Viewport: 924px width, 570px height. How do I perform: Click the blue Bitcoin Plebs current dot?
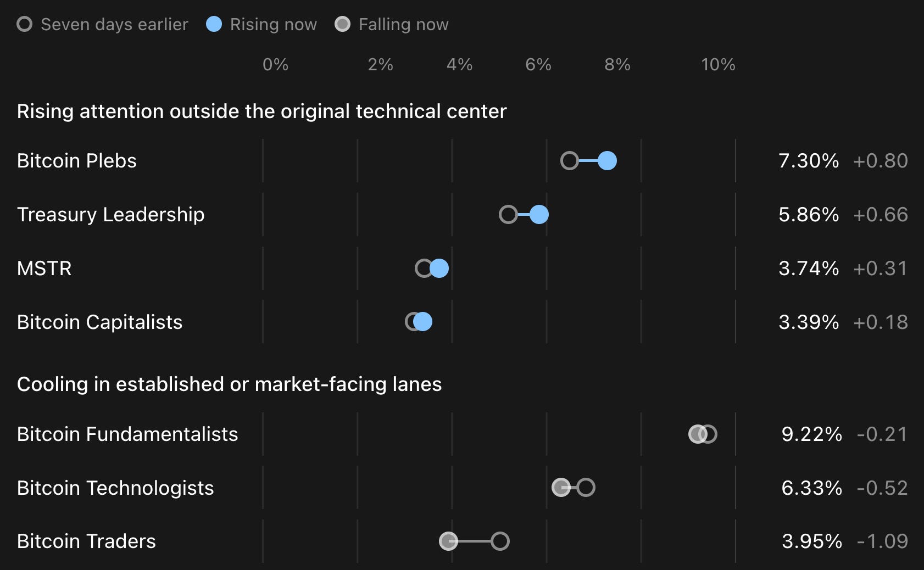point(607,161)
